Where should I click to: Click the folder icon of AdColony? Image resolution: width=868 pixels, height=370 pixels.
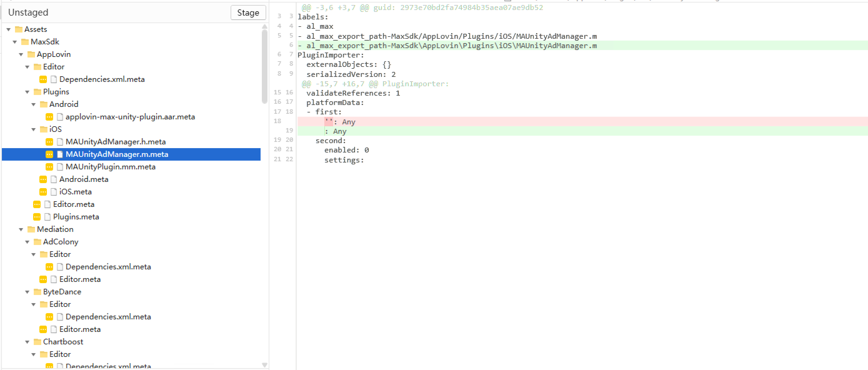[x=37, y=242]
